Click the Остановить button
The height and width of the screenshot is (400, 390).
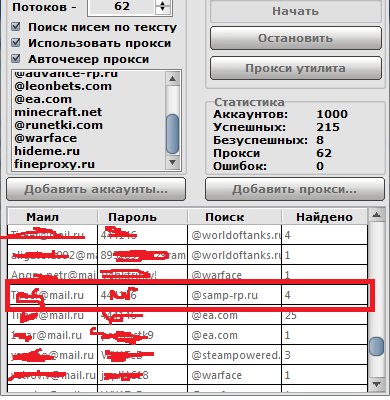pyautogui.click(x=296, y=38)
